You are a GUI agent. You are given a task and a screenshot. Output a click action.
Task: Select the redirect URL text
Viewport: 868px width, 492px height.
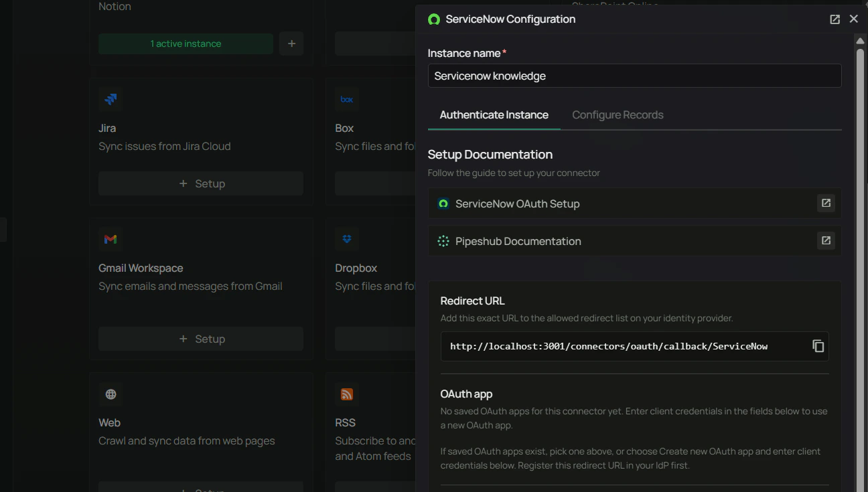609,346
